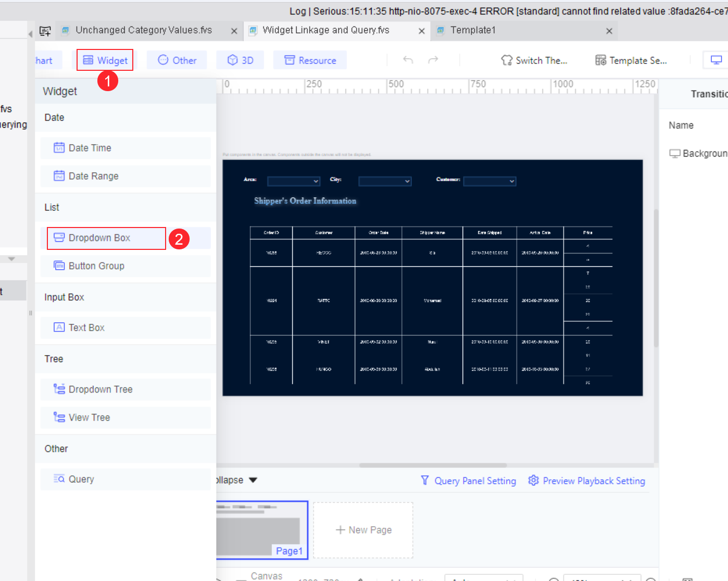
Task: Click the Collapse arrow above the page thumbnails
Action: [x=253, y=480]
